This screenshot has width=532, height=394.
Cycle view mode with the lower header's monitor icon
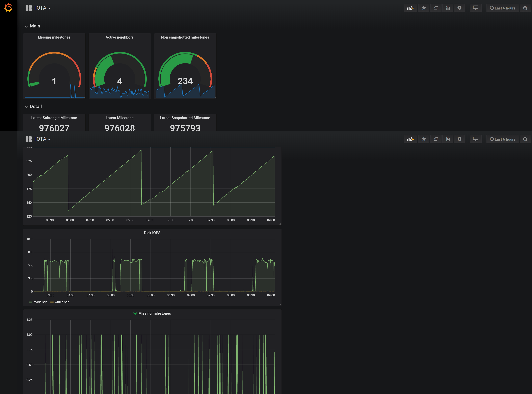[476, 139]
